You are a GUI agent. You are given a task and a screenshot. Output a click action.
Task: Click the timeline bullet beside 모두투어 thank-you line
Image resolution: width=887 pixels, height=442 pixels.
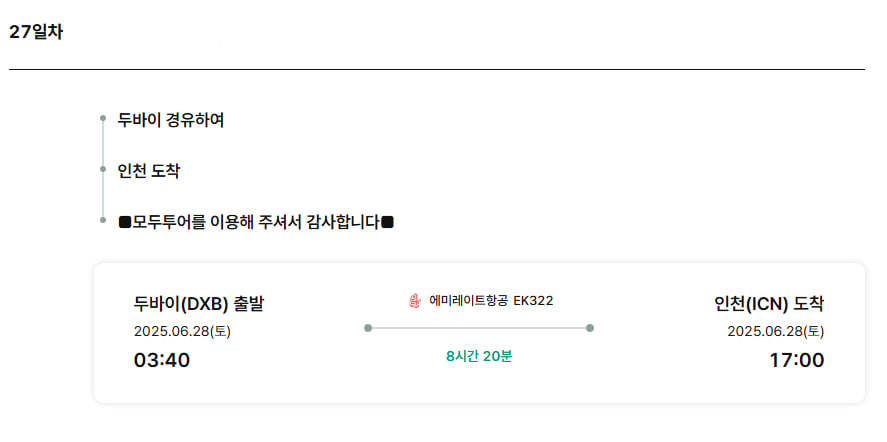tap(102, 220)
